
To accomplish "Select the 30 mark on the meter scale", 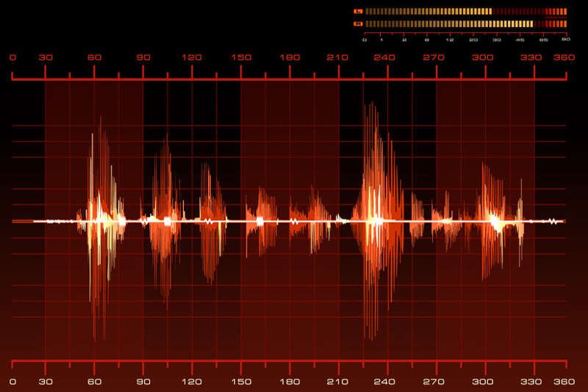I will pyautogui.click(x=496, y=38).
